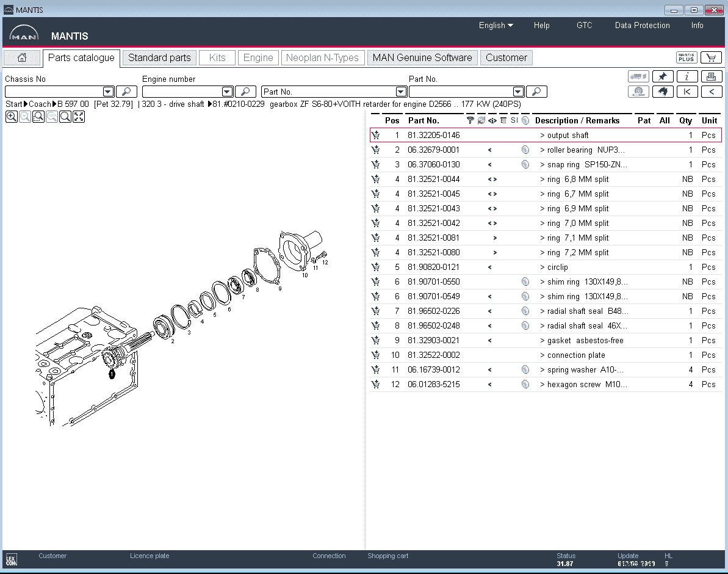Go back one step with the arrow icon

click(x=712, y=92)
